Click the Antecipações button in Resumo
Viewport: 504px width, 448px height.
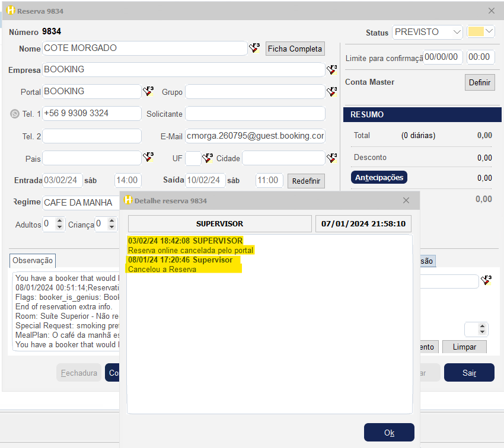(x=379, y=177)
